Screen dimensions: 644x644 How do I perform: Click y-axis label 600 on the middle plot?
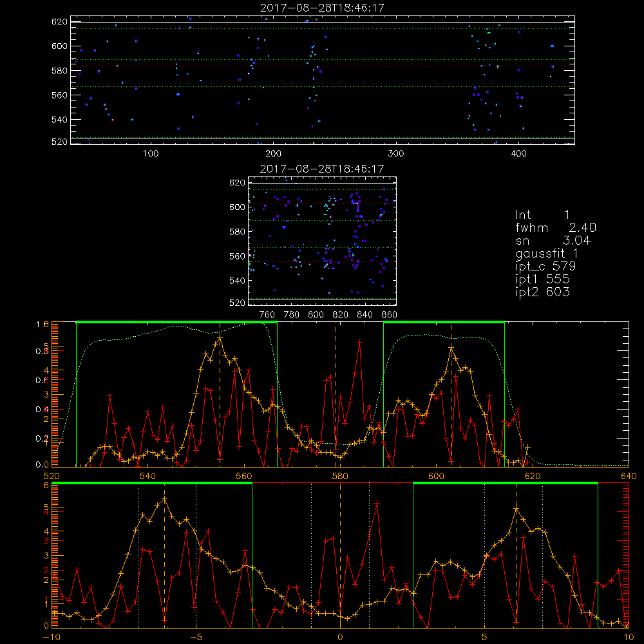coord(237,207)
